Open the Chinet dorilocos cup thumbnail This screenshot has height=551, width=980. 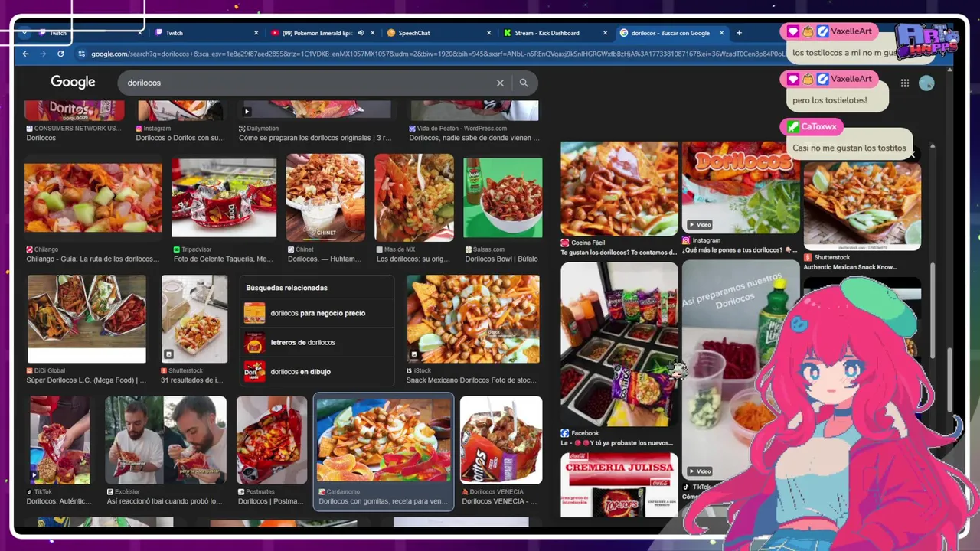coord(325,197)
